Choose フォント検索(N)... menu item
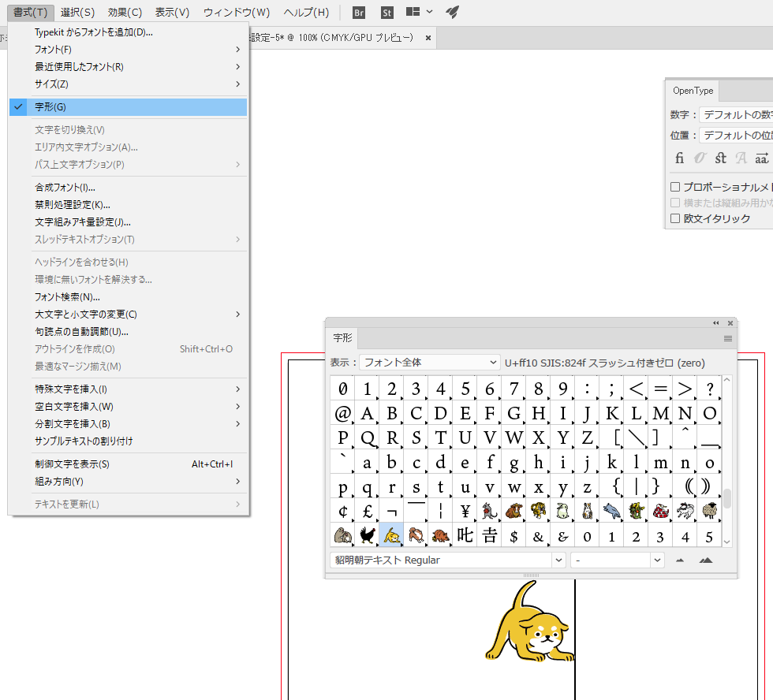 (x=128, y=297)
